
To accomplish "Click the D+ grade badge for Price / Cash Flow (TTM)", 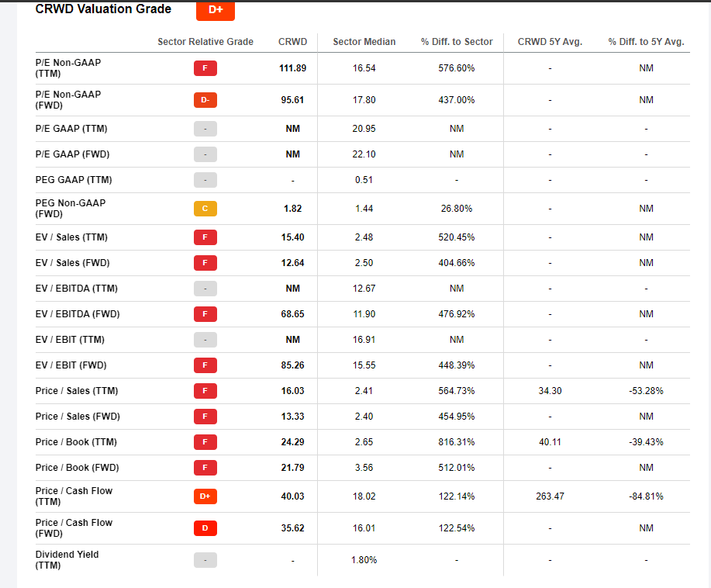I will [205, 496].
